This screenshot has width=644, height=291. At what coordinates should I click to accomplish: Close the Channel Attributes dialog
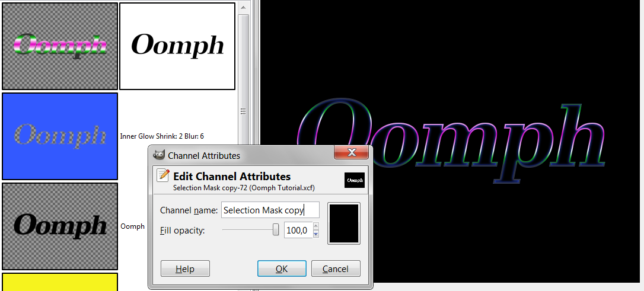pos(351,153)
